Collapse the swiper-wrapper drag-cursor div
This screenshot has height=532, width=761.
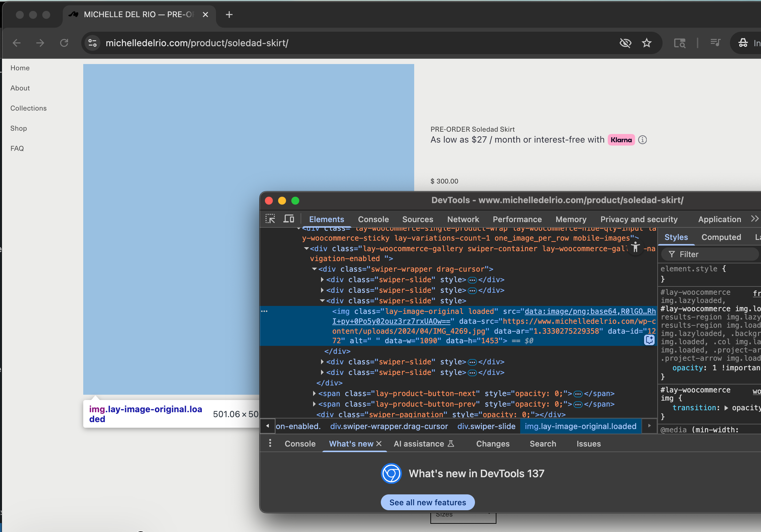[x=314, y=269]
